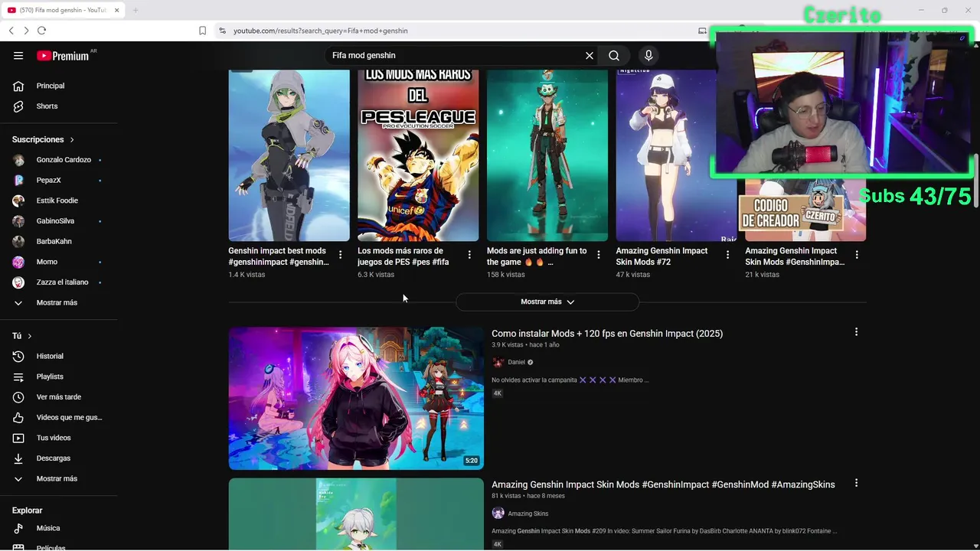View site info icon beside URL
The image size is (980, 551).
tap(222, 31)
